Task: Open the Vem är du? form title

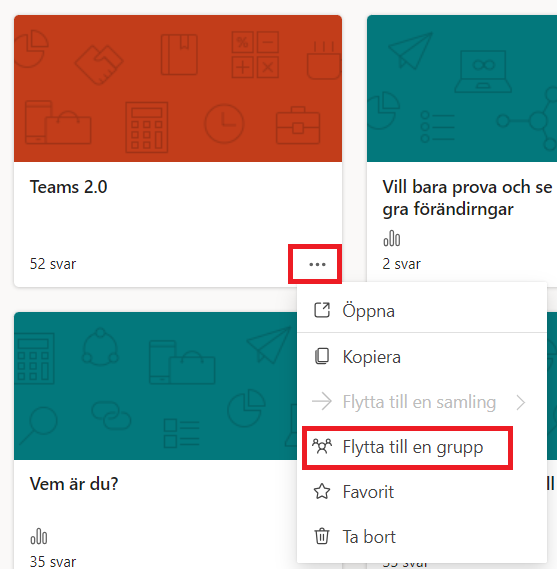Action: click(74, 484)
